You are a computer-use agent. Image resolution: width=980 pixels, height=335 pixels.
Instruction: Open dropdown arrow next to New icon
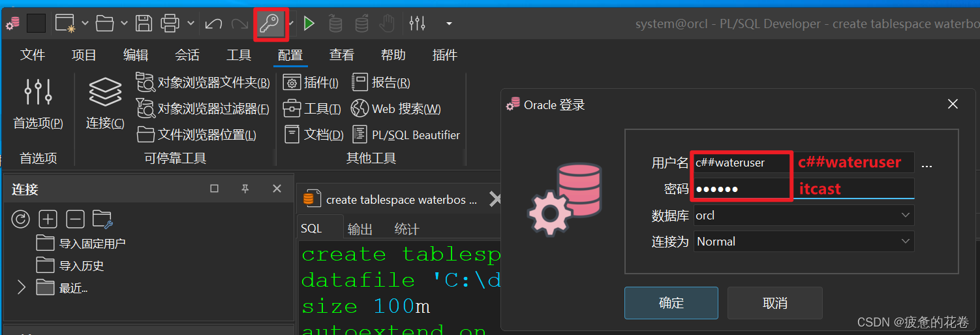(x=84, y=24)
